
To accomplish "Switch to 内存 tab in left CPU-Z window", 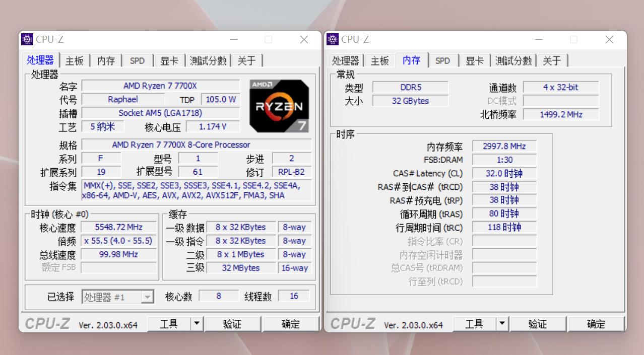I will pos(106,61).
